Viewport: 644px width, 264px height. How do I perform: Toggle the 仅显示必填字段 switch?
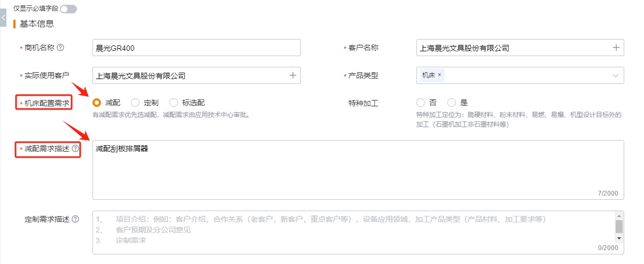[68, 9]
